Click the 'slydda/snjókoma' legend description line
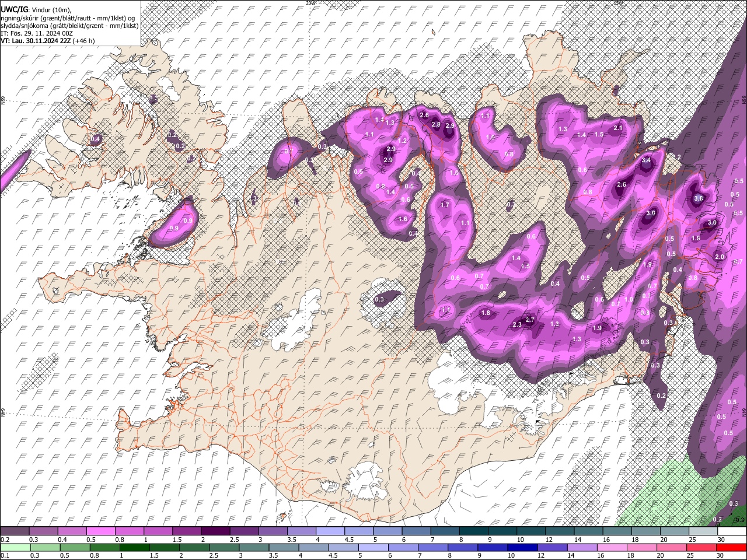 pyautogui.click(x=69, y=26)
